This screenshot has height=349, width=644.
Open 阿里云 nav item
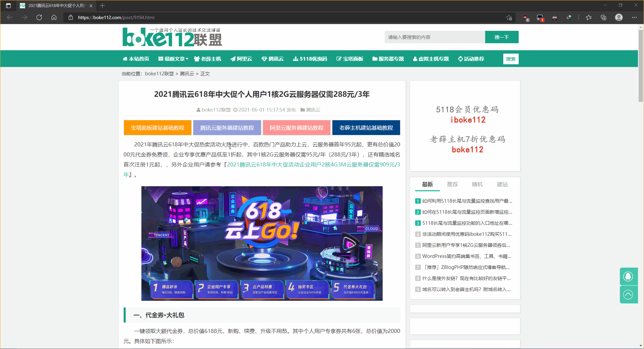(x=241, y=59)
